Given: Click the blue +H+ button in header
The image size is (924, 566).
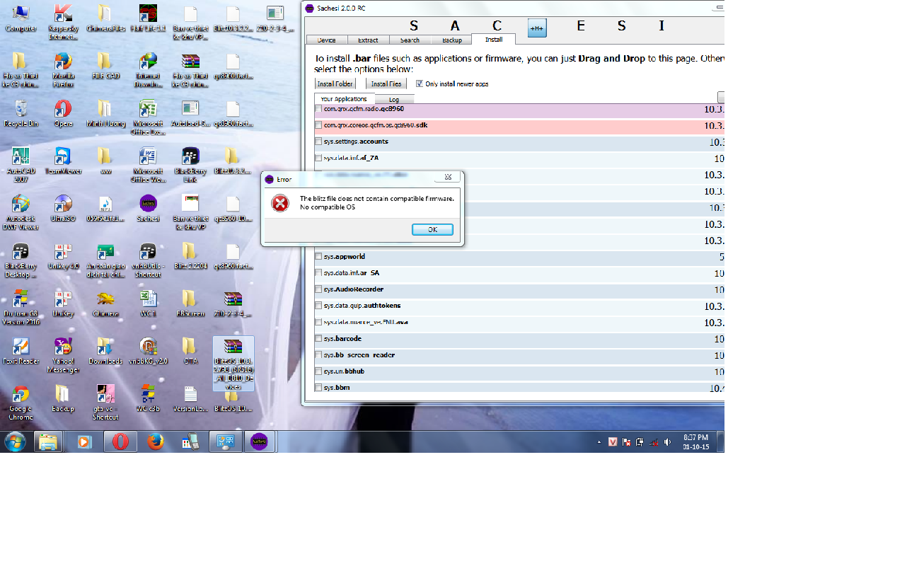Looking at the screenshot, I should pyautogui.click(x=537, y=27).
